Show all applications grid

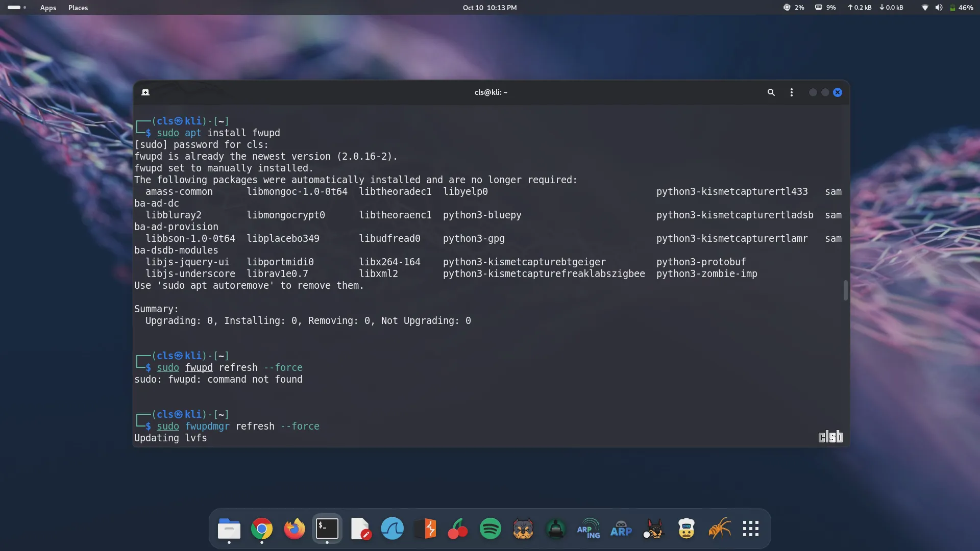click(751, 529)
